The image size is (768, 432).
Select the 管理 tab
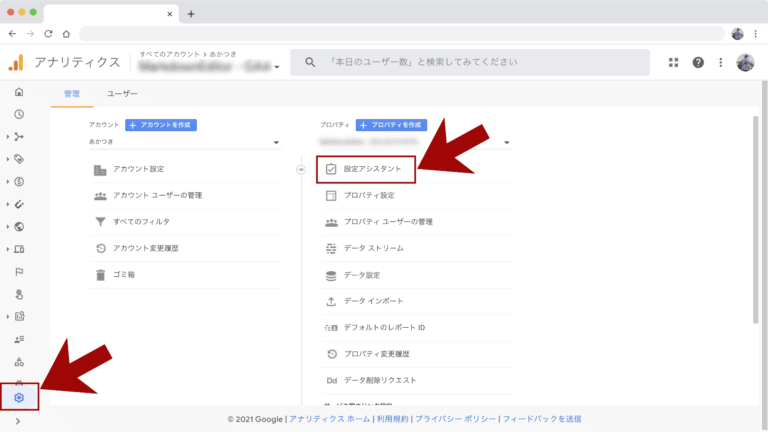[71, 93]
